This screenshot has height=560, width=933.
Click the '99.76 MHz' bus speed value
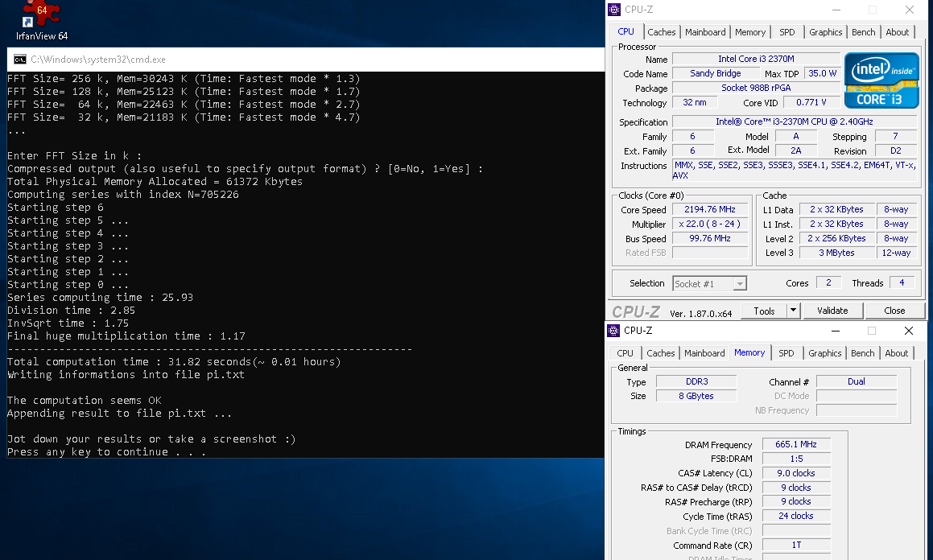pyautogui.click(x=710, y=238)
